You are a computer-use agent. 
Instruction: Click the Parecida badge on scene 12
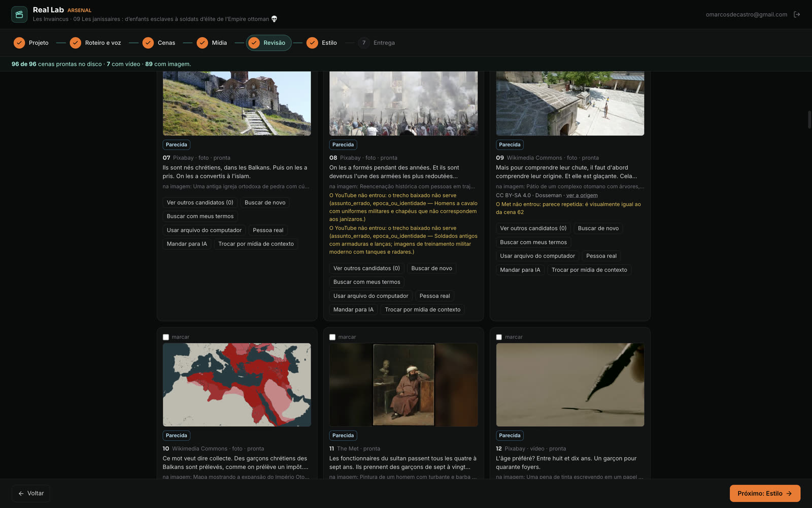coord(510,435)
